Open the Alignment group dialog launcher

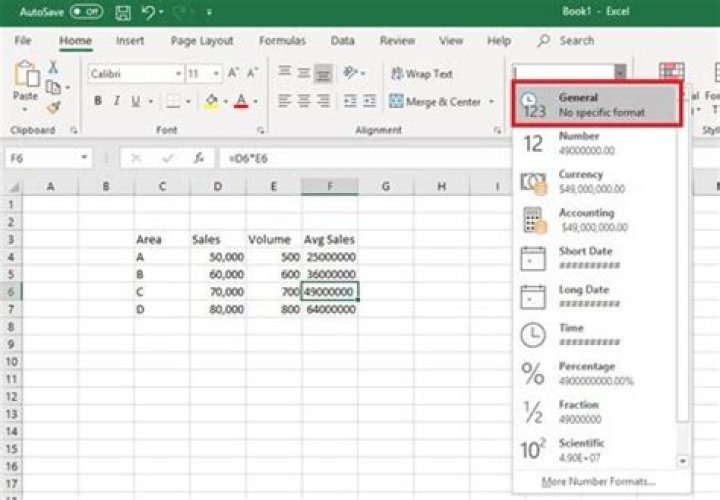[x=497, y=130]
